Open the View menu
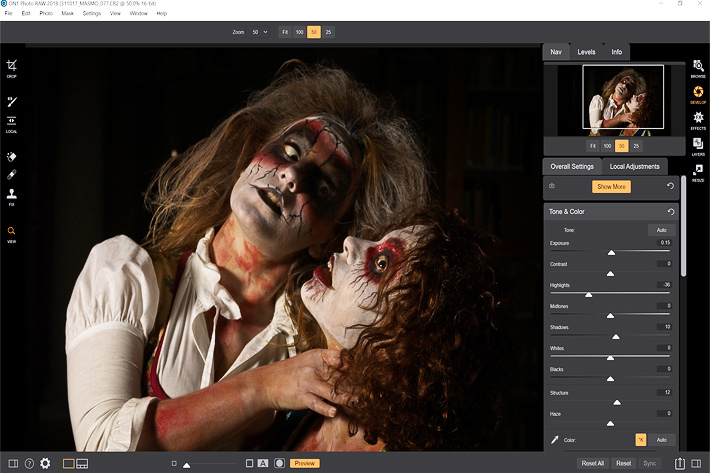Screen dimensions: 710x473 click(x=115, y=13)
